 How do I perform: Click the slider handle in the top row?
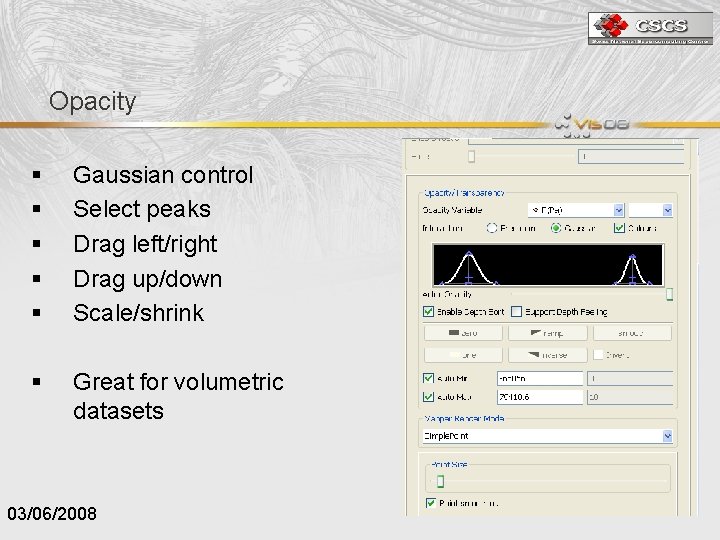(x=472, y=157)
